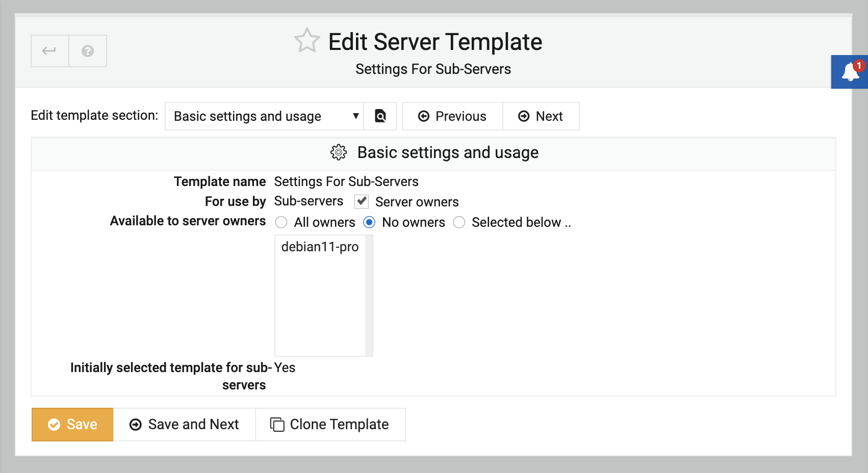Click the preview magnifier icon beside the section dropdown
This screenshot has width=868, height=473.
pyautogui.click(x=380, y=116)
